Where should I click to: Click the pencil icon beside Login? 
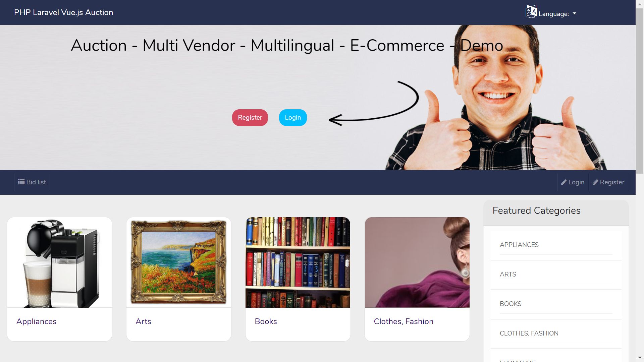coord(564,182)
